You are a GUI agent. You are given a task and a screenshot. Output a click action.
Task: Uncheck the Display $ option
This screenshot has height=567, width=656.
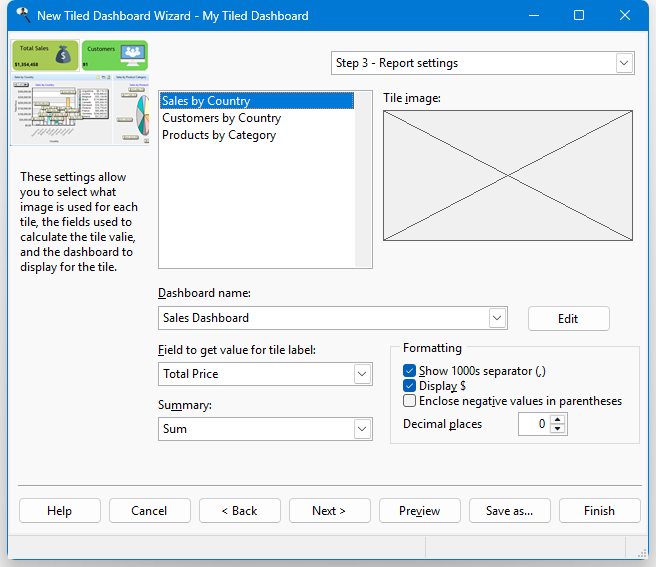pyautogui.click(x=409, y=386)
